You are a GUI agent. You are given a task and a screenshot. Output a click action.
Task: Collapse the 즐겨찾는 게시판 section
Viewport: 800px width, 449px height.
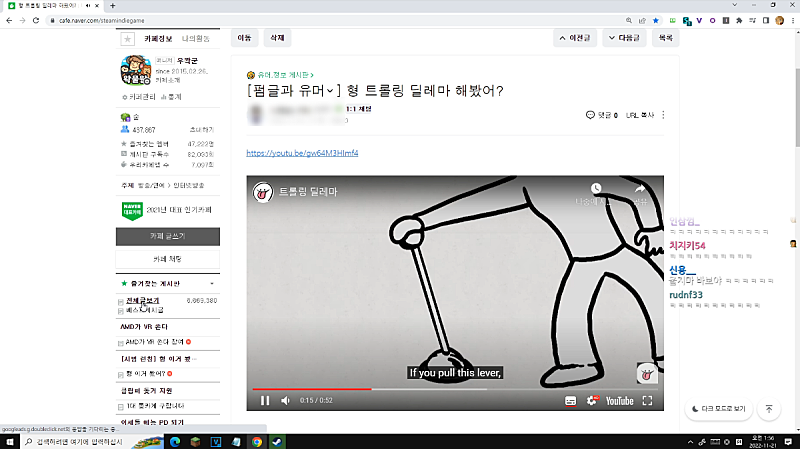point(212,284)
